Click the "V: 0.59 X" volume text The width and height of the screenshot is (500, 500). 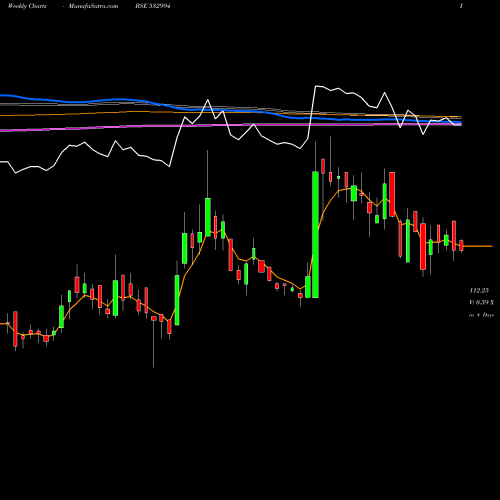coord(482,302)
